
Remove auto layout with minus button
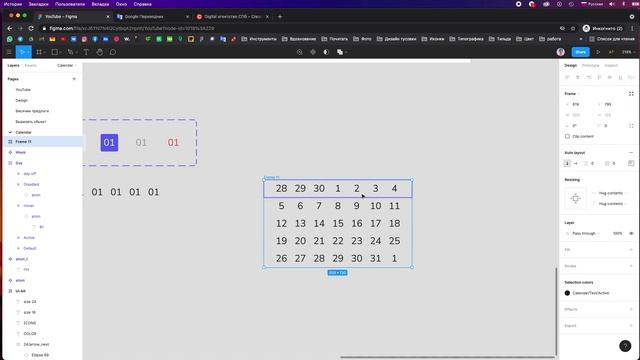[631, 153]
